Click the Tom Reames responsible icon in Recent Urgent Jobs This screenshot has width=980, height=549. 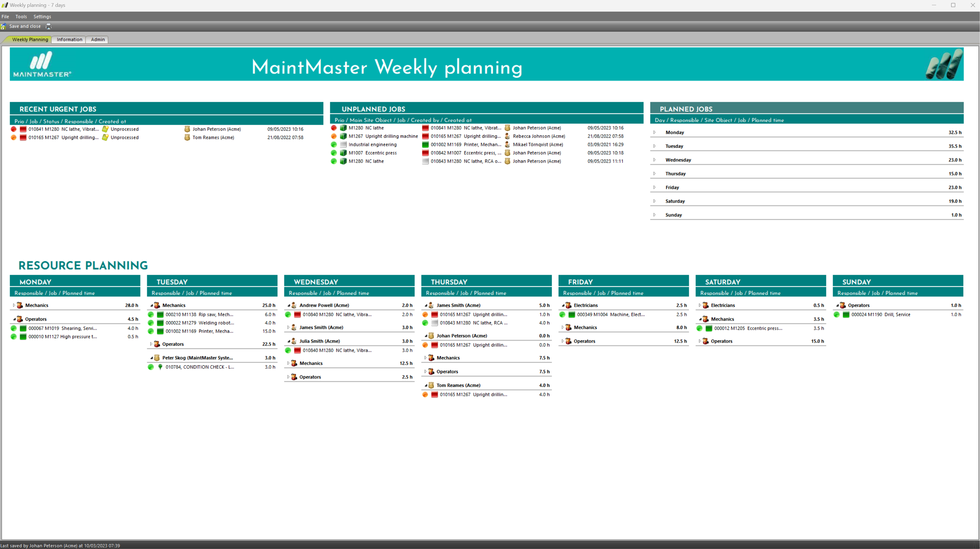tap(187, 138)
